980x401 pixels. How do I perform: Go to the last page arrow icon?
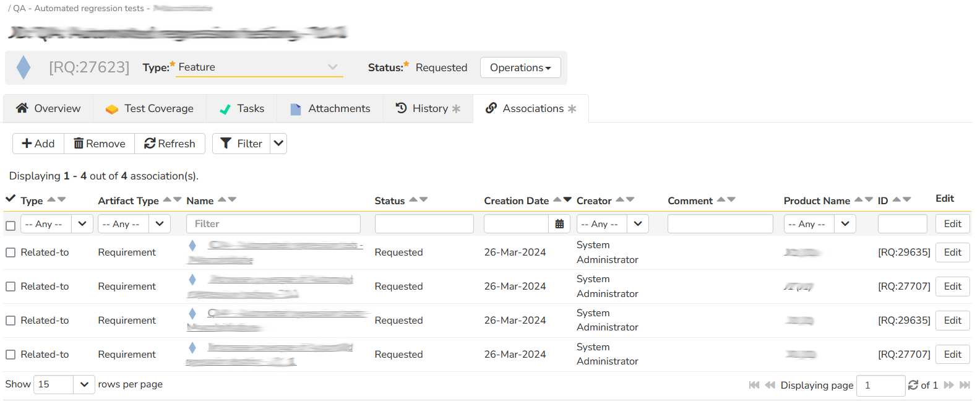965,385
